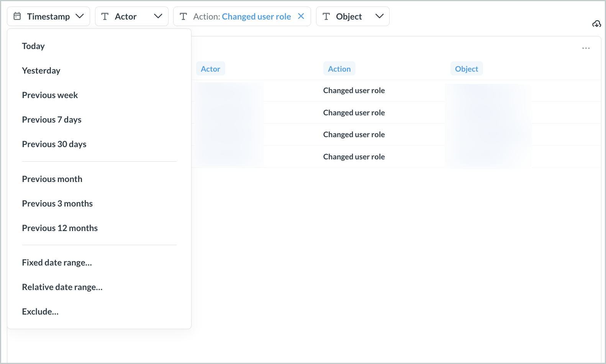Select Previous month option

click(x=52, y=179)
